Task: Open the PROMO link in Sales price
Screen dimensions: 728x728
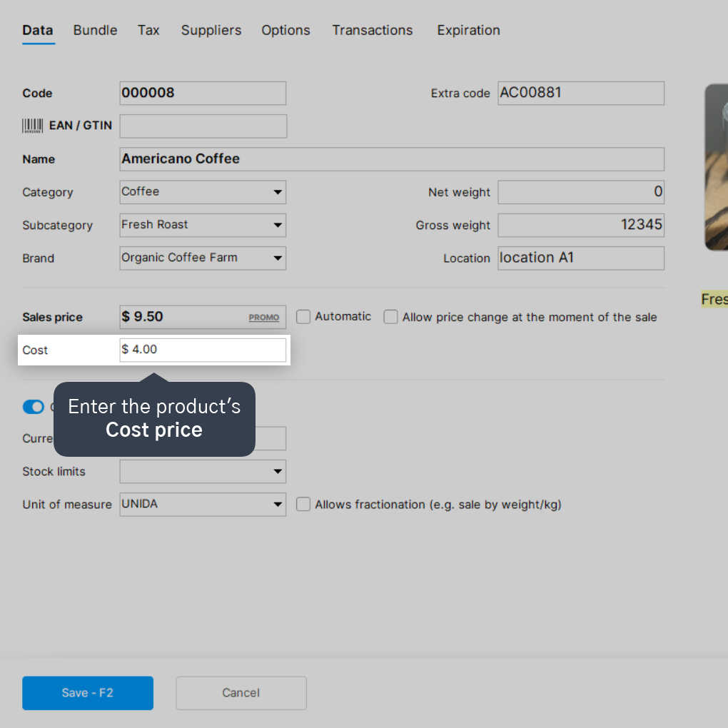Action: point(263,318)
